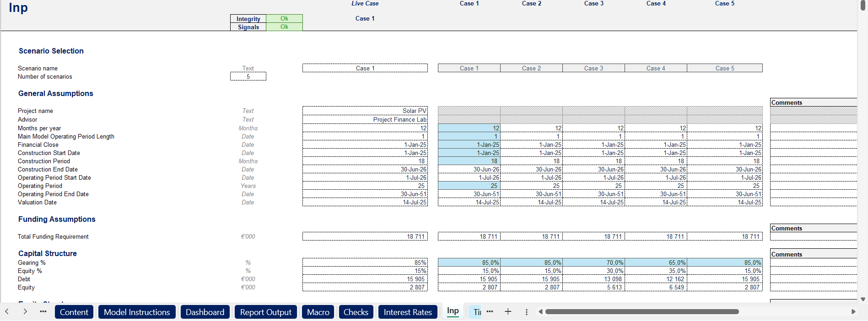Select Case 1 Financial Close input cell
Screen dimensions: 868x321
tap(469, 144)
